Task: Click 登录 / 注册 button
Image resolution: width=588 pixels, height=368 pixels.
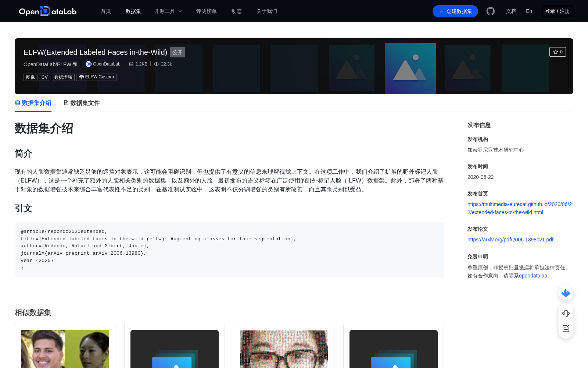Action: coord(557,11)
